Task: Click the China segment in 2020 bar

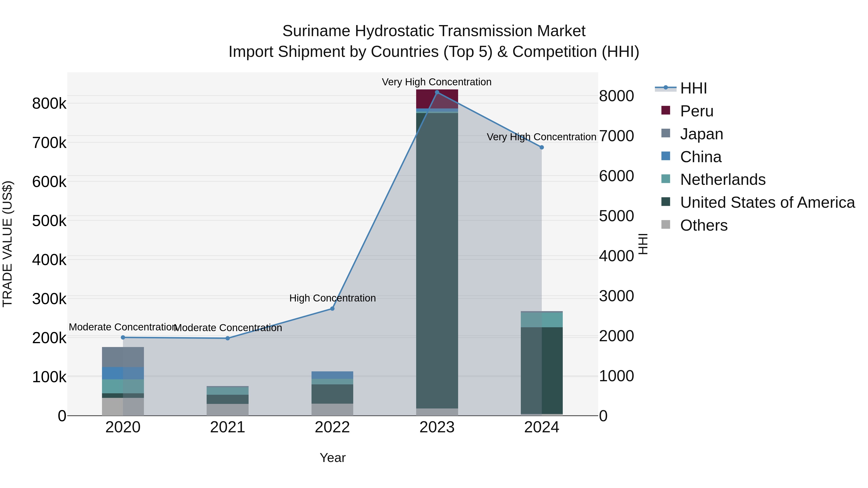Action: pyautogui.click(x=123, y=373)
